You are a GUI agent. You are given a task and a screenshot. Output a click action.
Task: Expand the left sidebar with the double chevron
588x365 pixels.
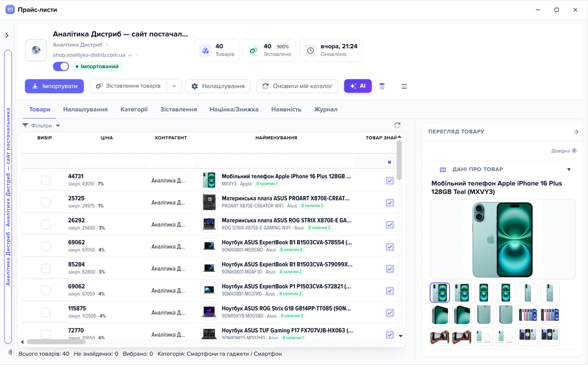click(x=6, y=35)
